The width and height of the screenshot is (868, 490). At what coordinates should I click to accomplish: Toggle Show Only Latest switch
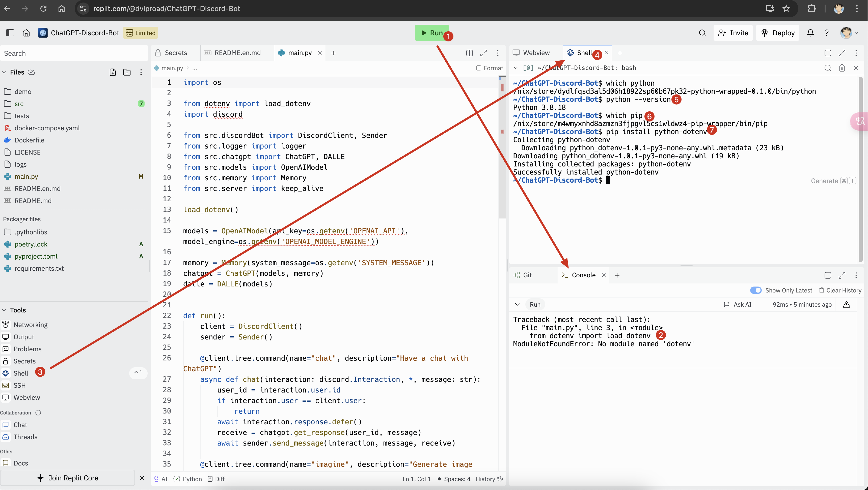click(755, 290)
